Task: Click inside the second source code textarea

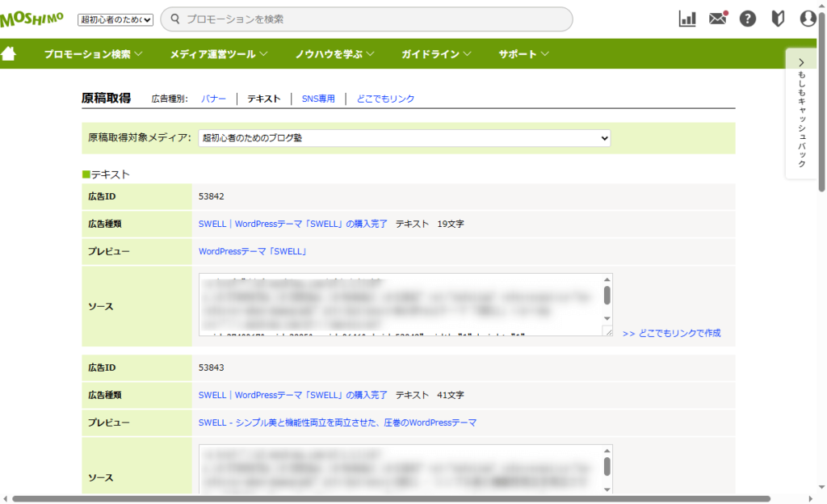Action: tap(401, 469)
